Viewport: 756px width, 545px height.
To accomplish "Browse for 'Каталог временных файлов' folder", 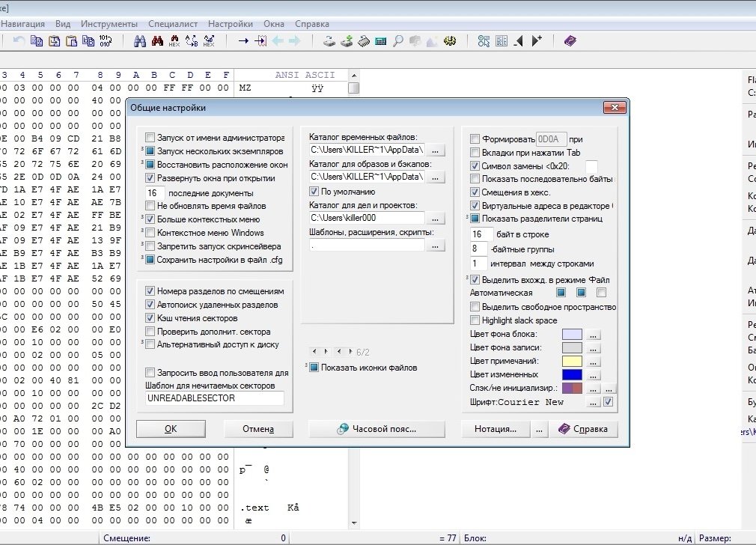I will point(436,150).
